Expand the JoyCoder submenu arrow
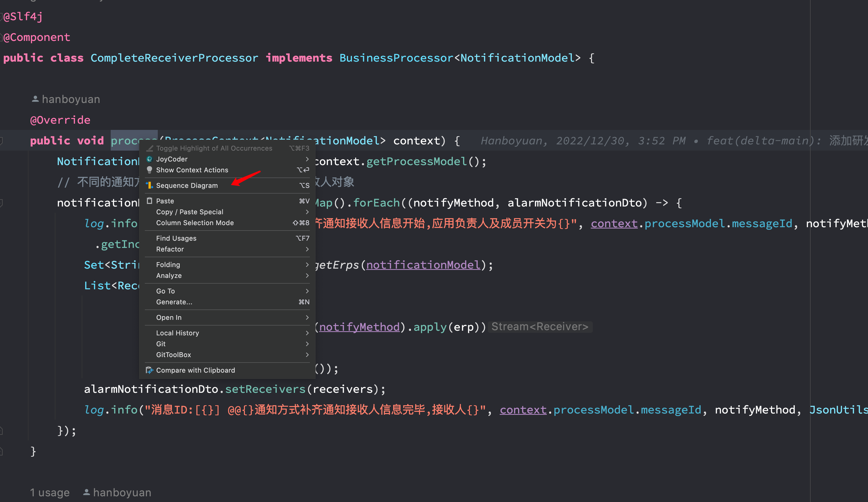Image resolution: width=868 pixels, height=502 pixels. [x=307, y=159]
